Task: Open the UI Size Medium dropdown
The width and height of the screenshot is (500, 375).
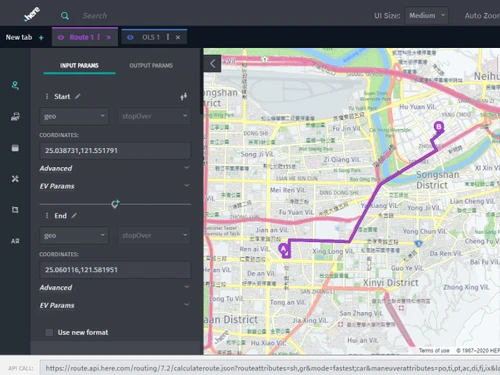Action: (x=427, y=15)
